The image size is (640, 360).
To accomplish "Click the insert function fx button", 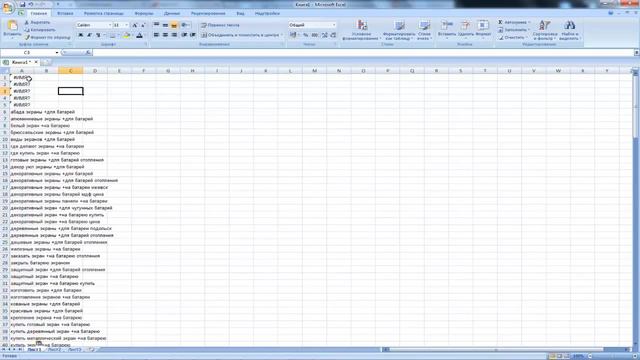I will coord(88,53).
